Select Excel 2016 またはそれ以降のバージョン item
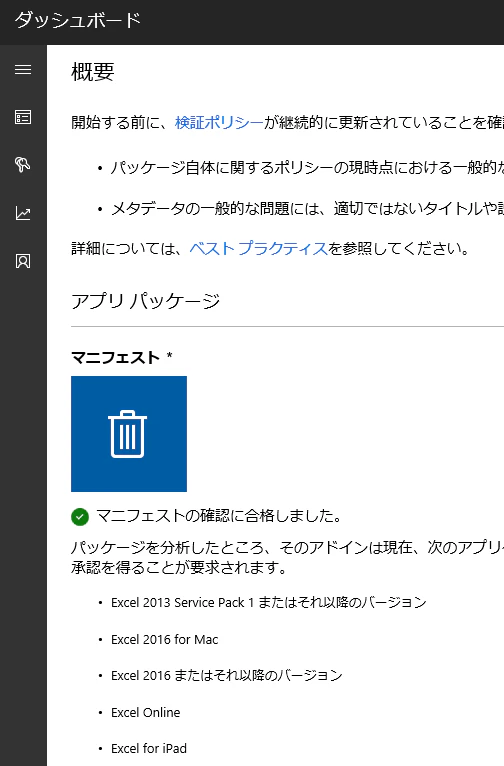 point(227,676)
